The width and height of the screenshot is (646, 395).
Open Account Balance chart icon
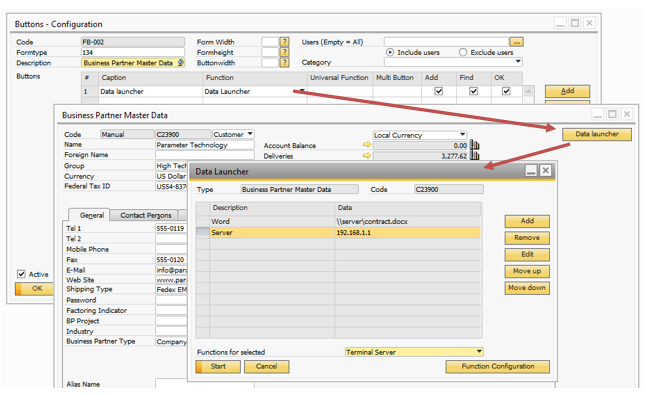pyautogui.click(x=475, y=145)
